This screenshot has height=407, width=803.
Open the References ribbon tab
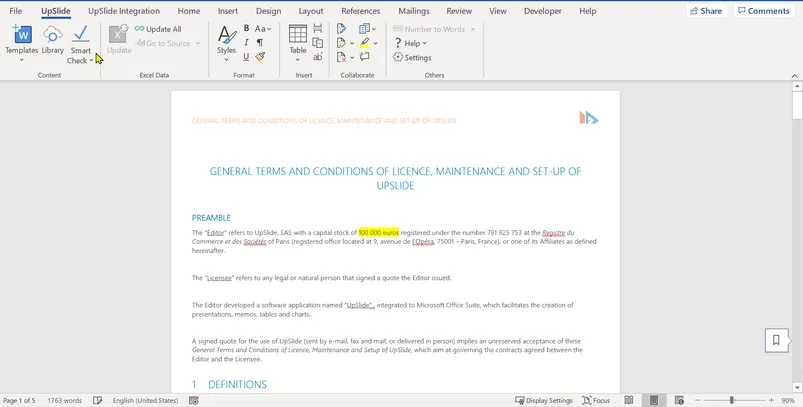click(361, 11)
